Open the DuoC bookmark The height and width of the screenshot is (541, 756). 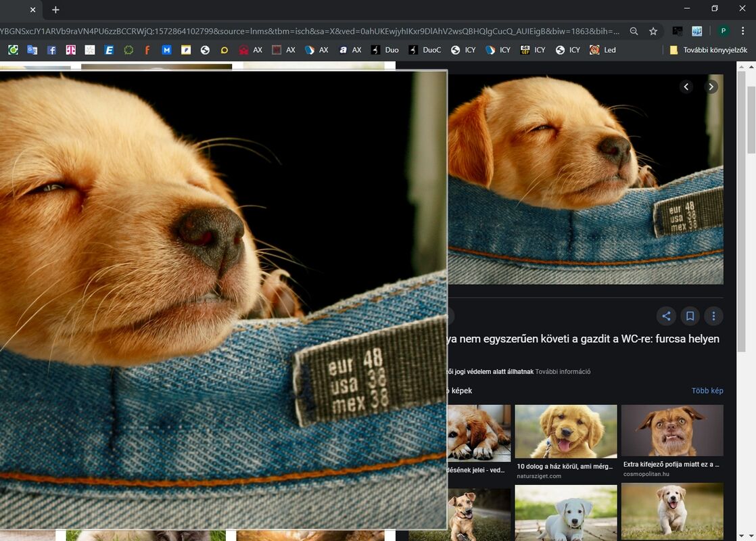point(425,49)
